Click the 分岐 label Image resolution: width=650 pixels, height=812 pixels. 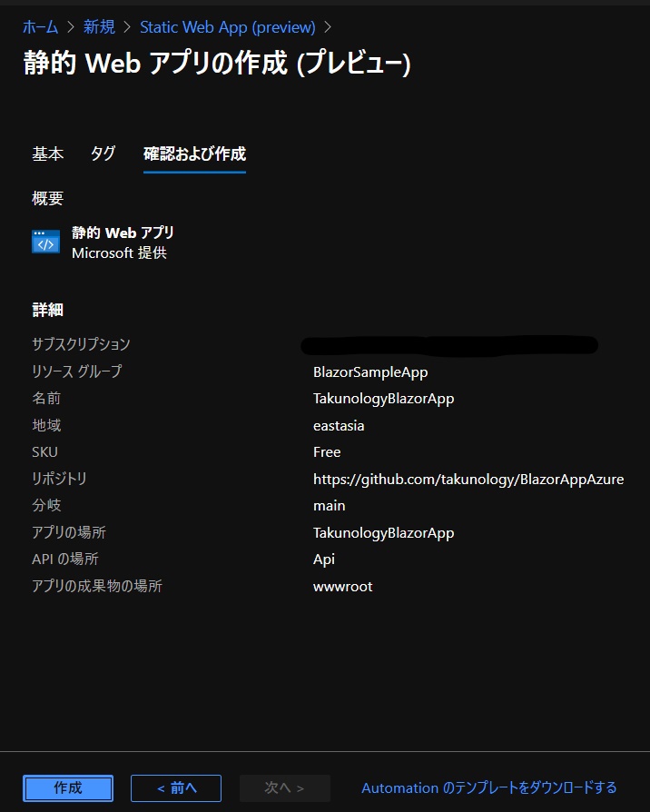pyautogui.click(x=46, y=505)
